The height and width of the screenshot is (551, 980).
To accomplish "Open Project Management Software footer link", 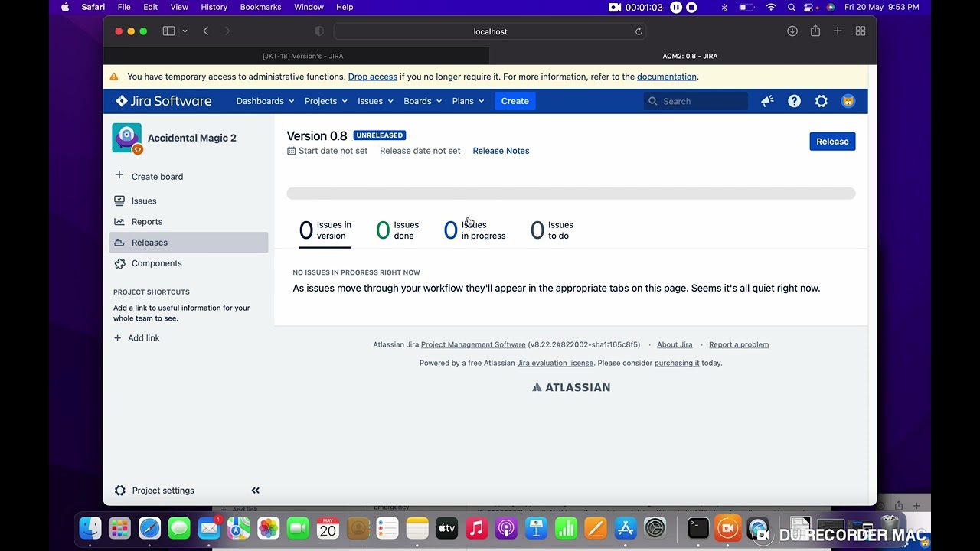I will (x=473, y=344).
